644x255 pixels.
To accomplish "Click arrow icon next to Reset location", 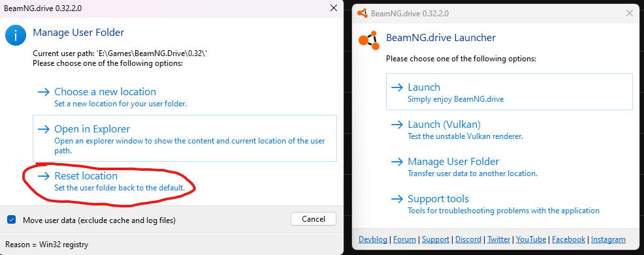I will pos(44,176).
